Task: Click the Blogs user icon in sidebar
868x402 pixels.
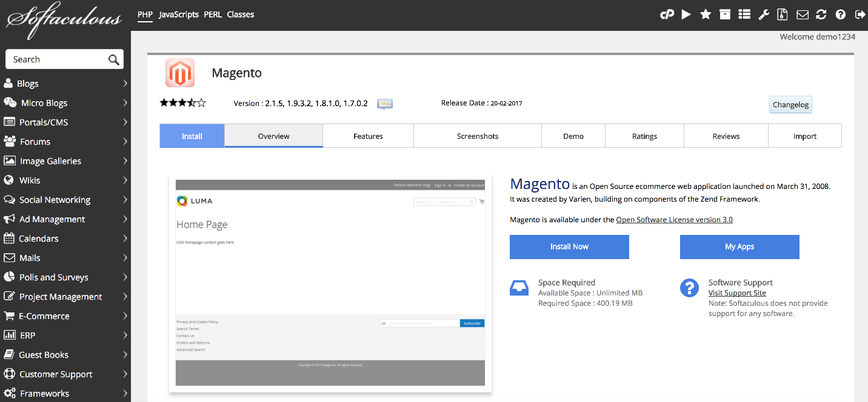Action: coord(8,84)
